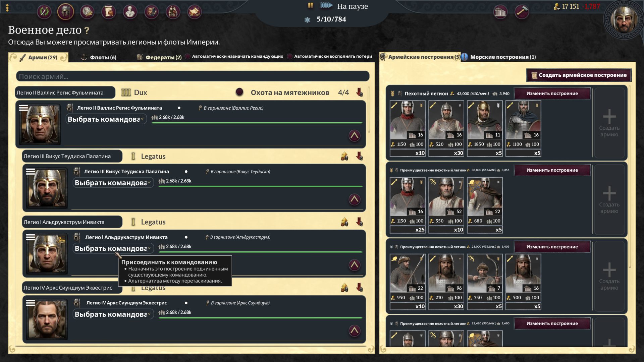Switch to Флоты (6) tab

pyautogui.click(x=99, y=57)
